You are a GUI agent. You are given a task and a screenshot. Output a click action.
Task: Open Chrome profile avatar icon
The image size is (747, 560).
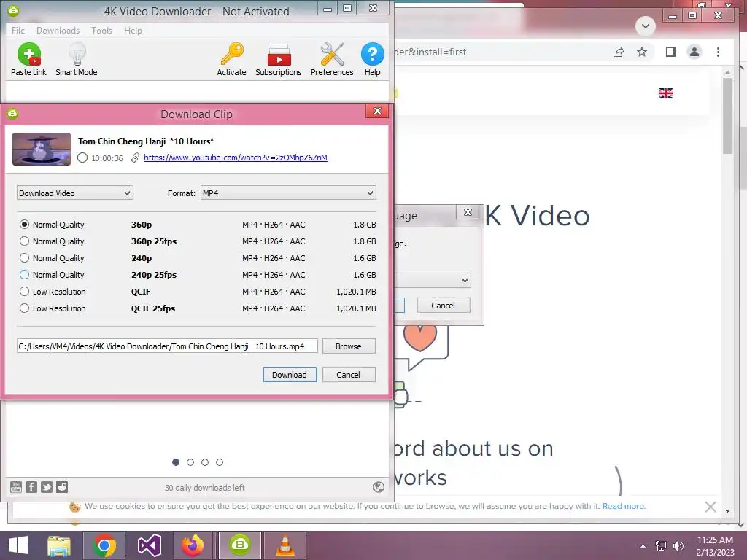tap(694, 52)
